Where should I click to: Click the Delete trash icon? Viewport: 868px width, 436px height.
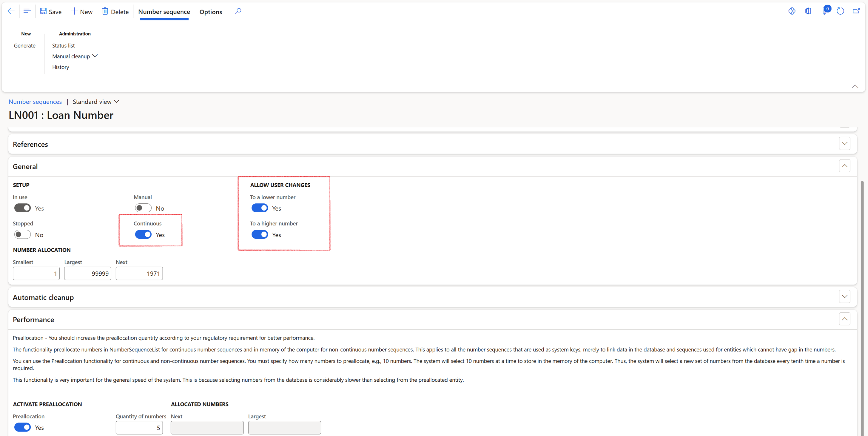coord(105,11)
